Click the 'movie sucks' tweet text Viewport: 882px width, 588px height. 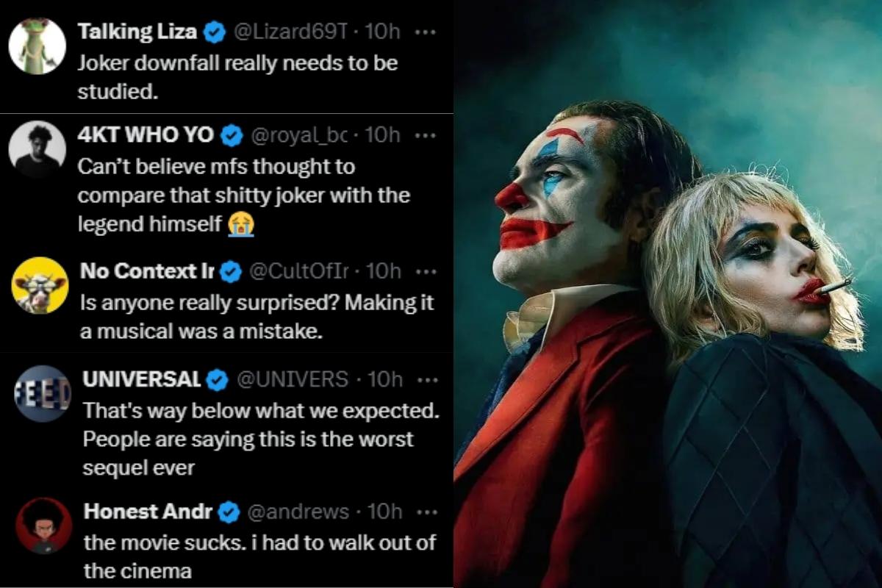259,556
